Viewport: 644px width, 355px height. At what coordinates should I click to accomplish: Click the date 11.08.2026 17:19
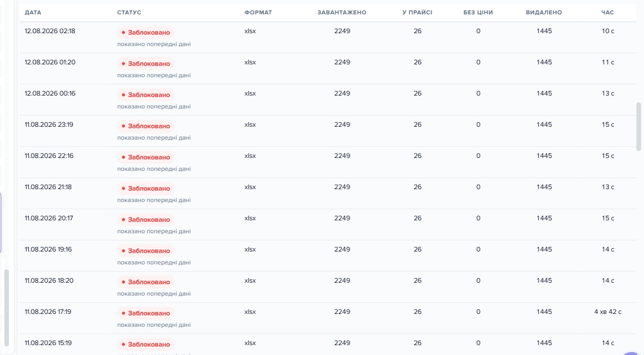48,312
